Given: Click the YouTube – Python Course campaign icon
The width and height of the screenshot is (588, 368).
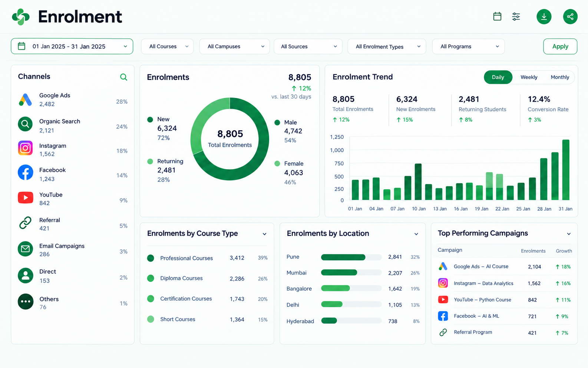Looking at the screenshot, I should click(443, 299).
